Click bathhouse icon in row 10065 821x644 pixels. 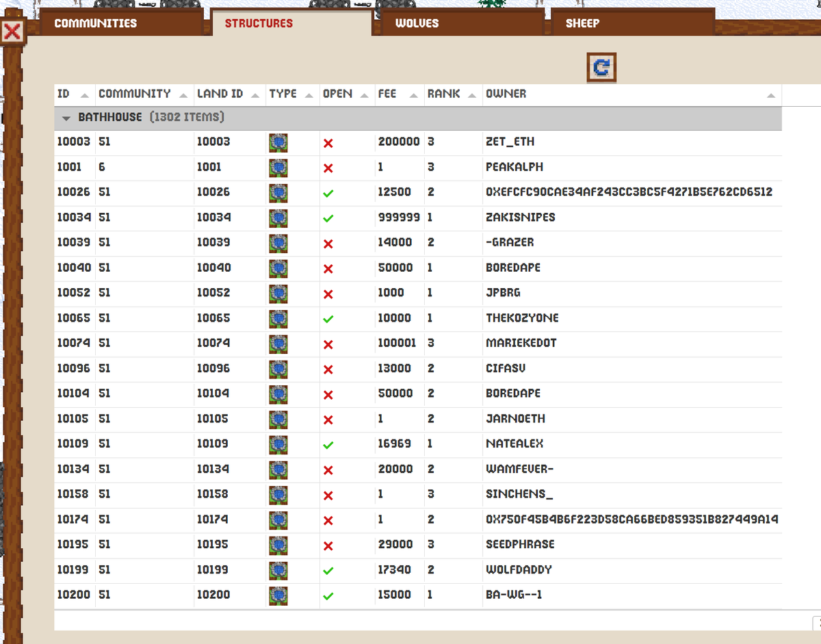pyautogui.click(x=278, y=319)
